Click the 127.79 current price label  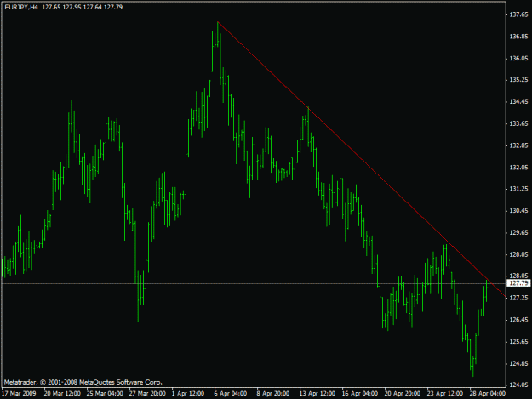pyautogui.click(x=518, y=283)
